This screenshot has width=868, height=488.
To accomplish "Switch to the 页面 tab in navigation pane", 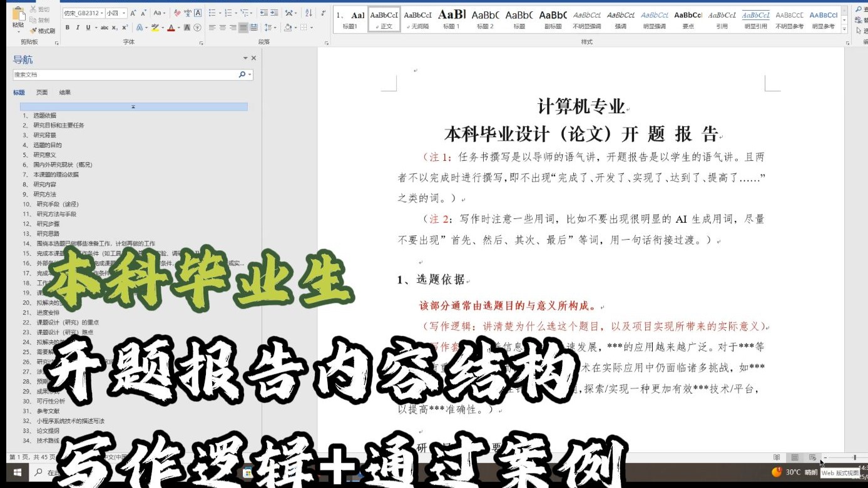I will coord(41,93).
